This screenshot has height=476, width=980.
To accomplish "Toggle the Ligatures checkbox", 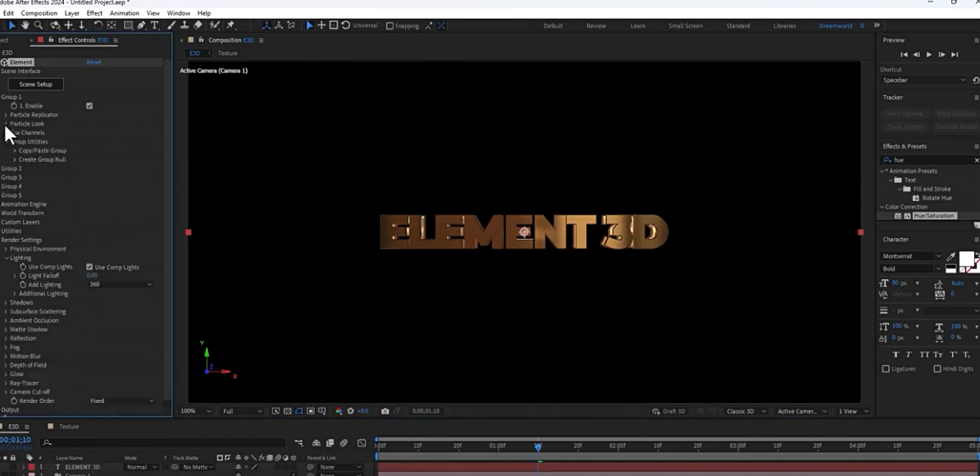I will click(x=886, y=369).
